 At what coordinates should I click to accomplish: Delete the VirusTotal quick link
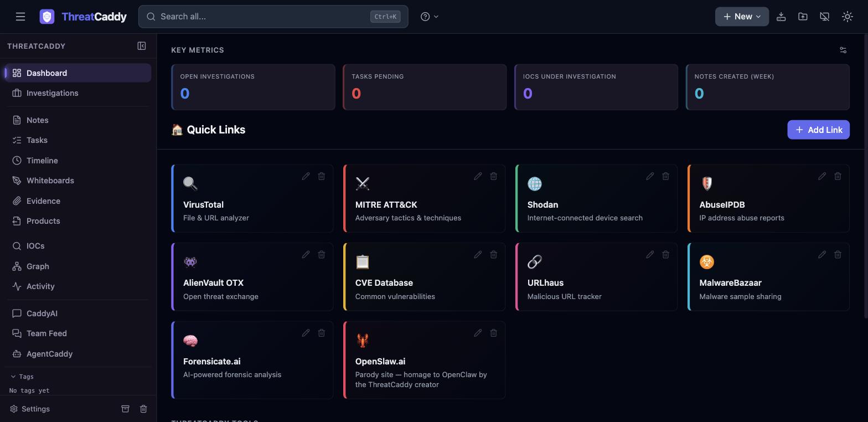[x=322, y=176]
